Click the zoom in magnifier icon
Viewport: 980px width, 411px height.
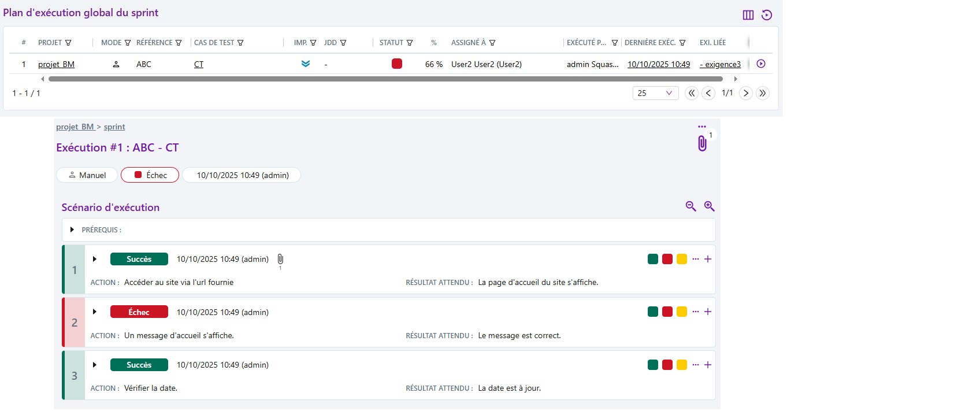click(x=710, y=206)
